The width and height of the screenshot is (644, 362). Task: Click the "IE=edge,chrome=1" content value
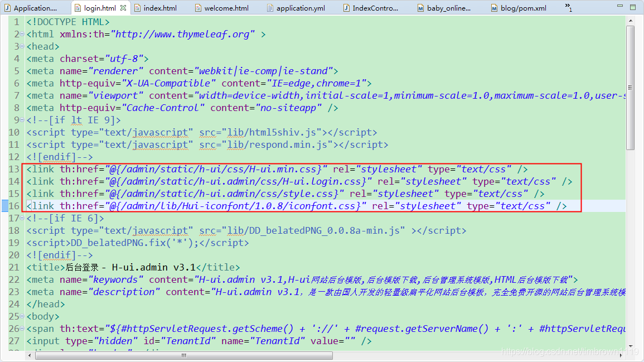coord(316,84)
